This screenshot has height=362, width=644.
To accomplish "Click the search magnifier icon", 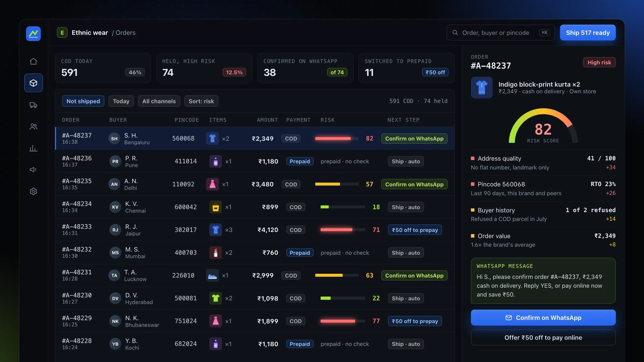I will click(455, 33).
